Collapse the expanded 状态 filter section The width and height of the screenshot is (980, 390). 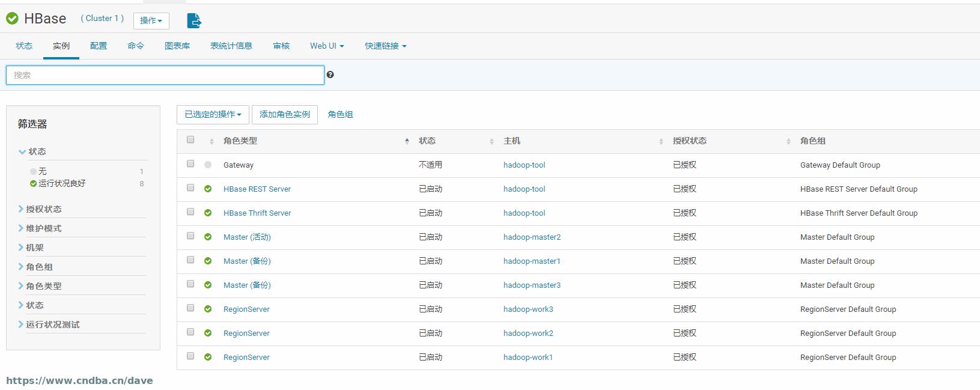pos(32,151)
